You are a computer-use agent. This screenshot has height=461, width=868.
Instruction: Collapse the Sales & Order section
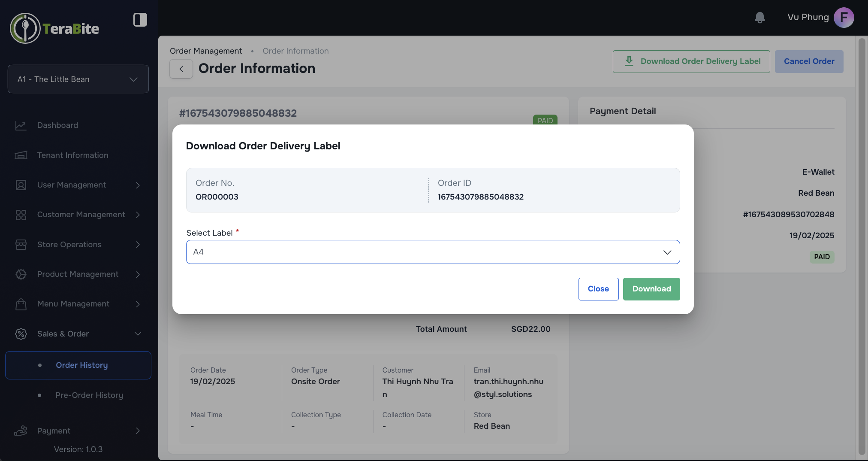[138, 334]
